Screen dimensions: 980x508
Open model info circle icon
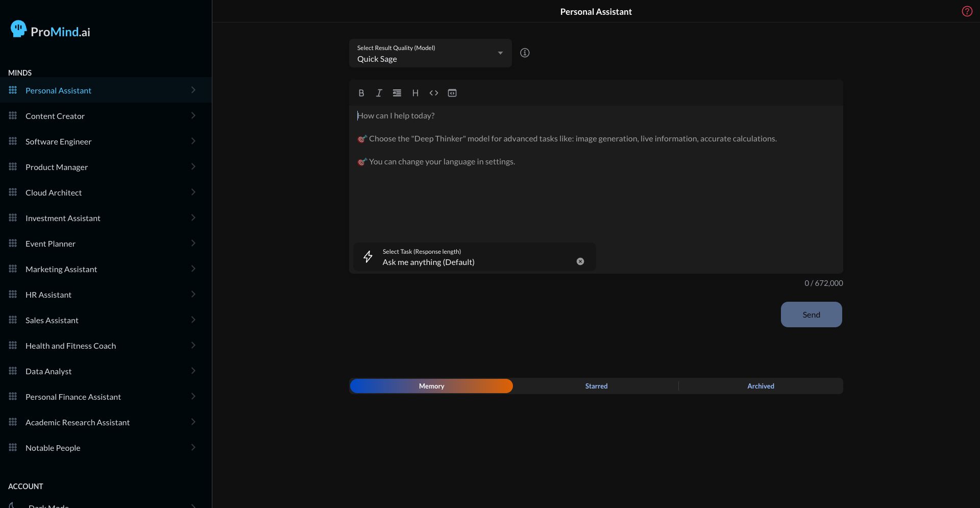524,53
